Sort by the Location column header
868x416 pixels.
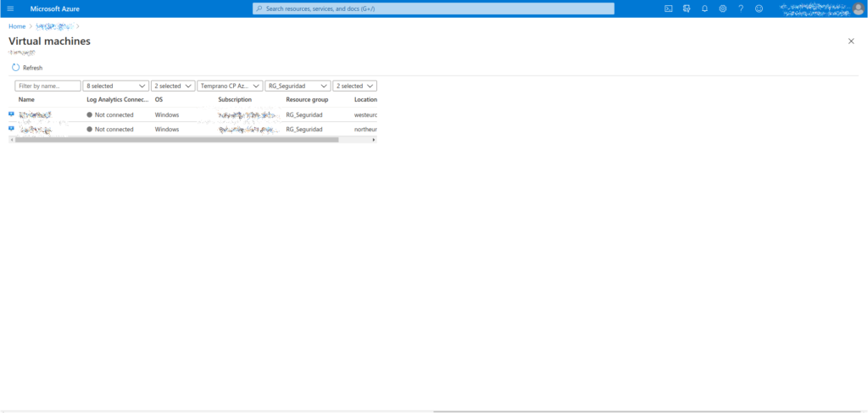pos(365,100)
